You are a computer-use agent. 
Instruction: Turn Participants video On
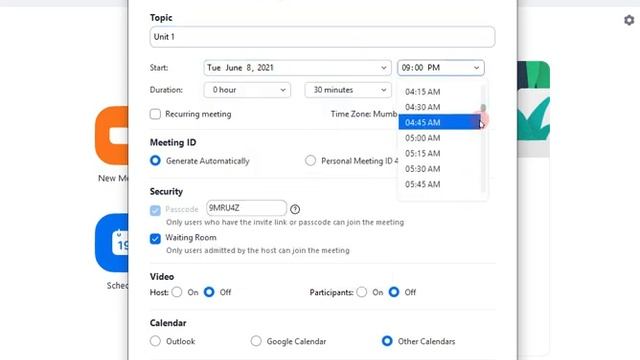(x=362, y=292)
